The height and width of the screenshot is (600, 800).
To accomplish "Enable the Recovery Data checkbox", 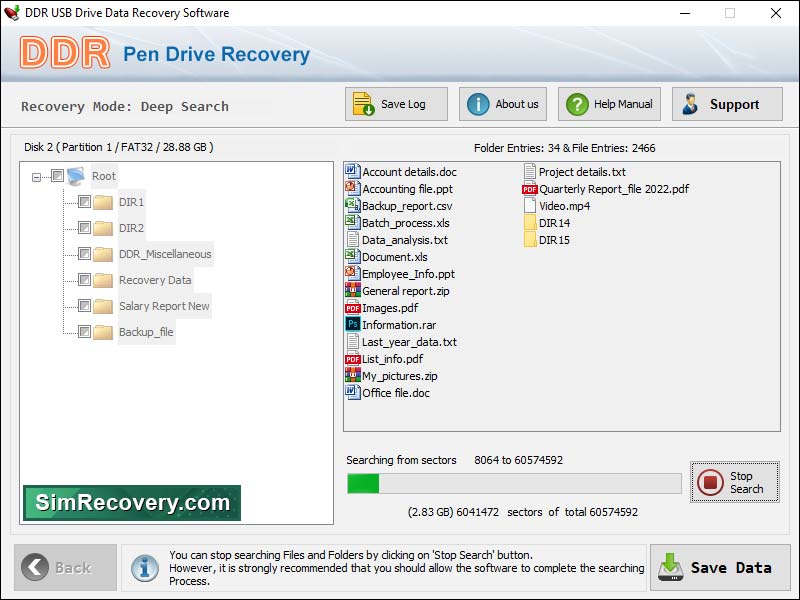I will click(85, 280).
